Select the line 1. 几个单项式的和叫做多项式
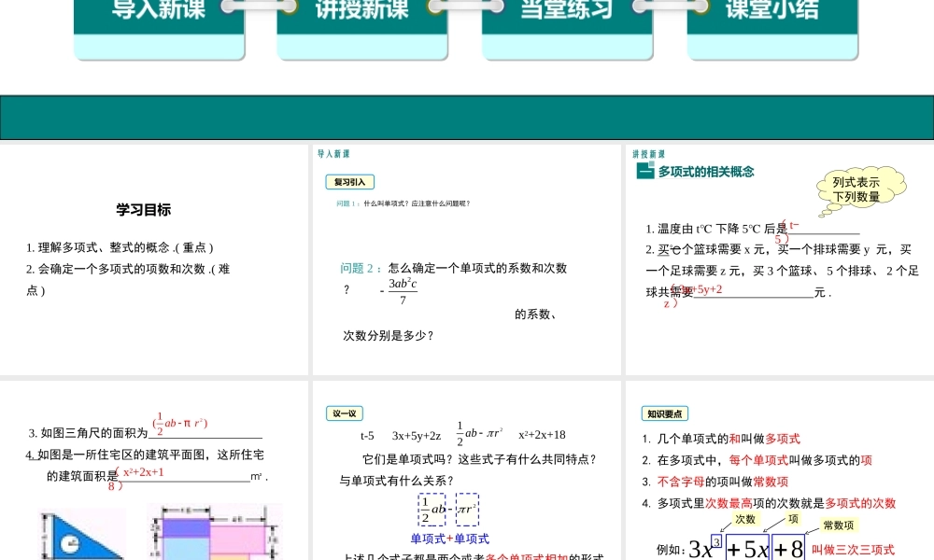 (x=721, y=439)
